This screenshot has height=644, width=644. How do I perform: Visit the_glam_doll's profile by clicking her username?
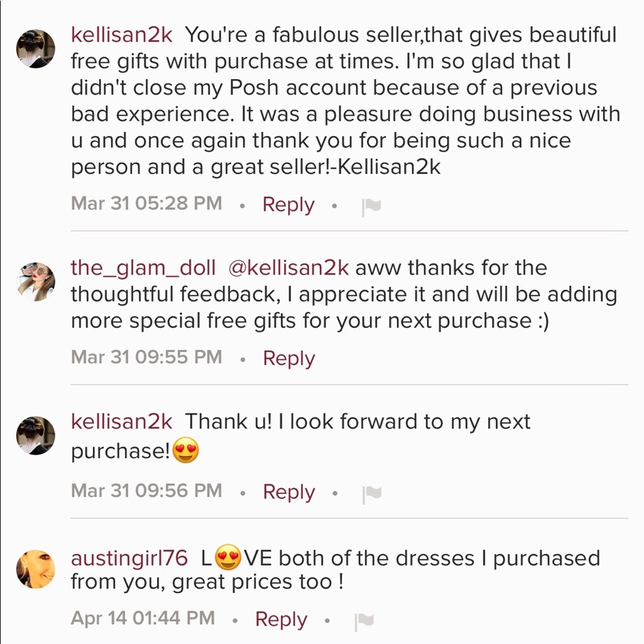[143, 267]
